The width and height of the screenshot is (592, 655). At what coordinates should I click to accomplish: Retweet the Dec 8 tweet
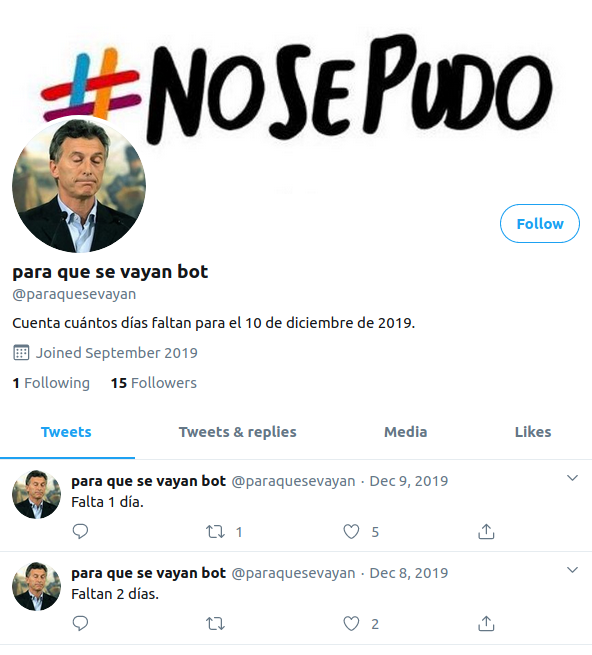click(x=216, y=624)
